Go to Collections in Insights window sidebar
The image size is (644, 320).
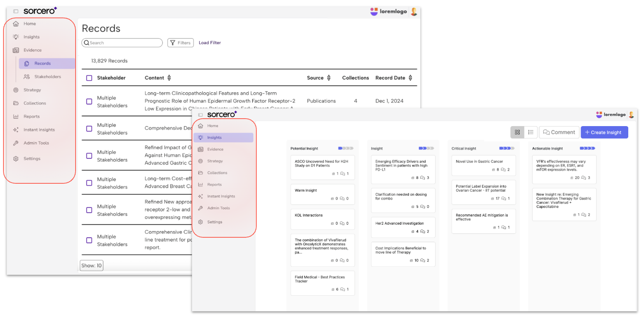click(x=217, y=173)
